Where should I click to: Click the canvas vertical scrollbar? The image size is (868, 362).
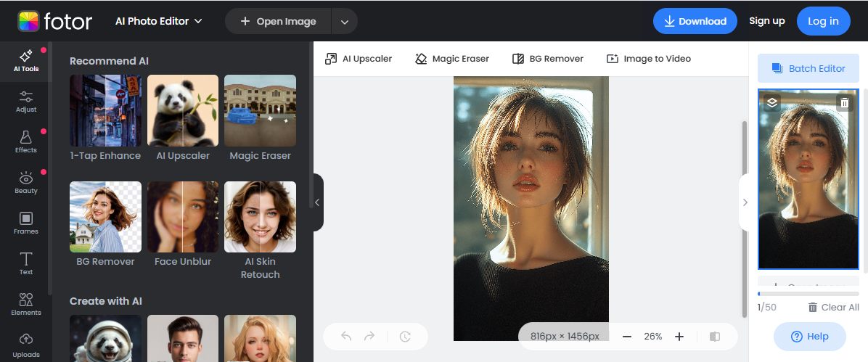pos(745,218)
